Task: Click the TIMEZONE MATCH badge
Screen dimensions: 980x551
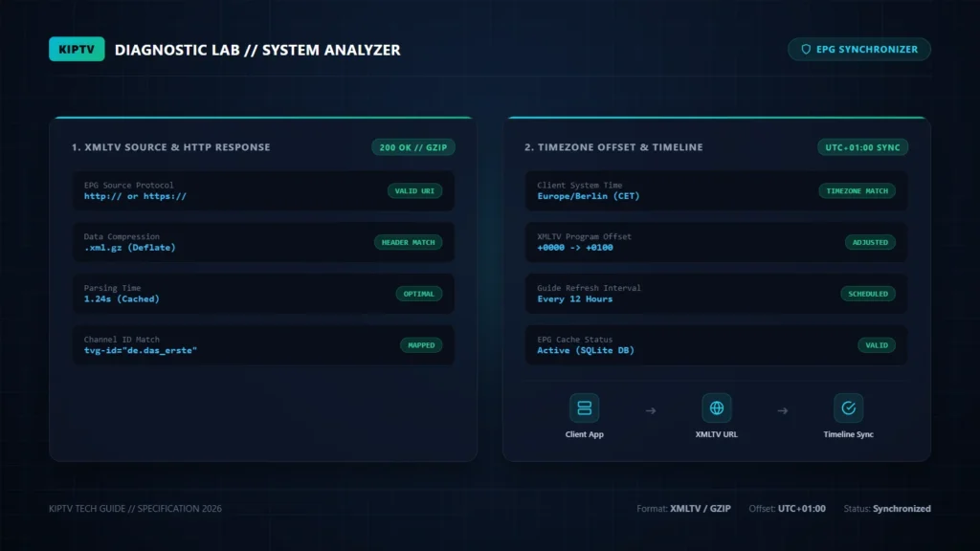Action: (x=857, y=191)
